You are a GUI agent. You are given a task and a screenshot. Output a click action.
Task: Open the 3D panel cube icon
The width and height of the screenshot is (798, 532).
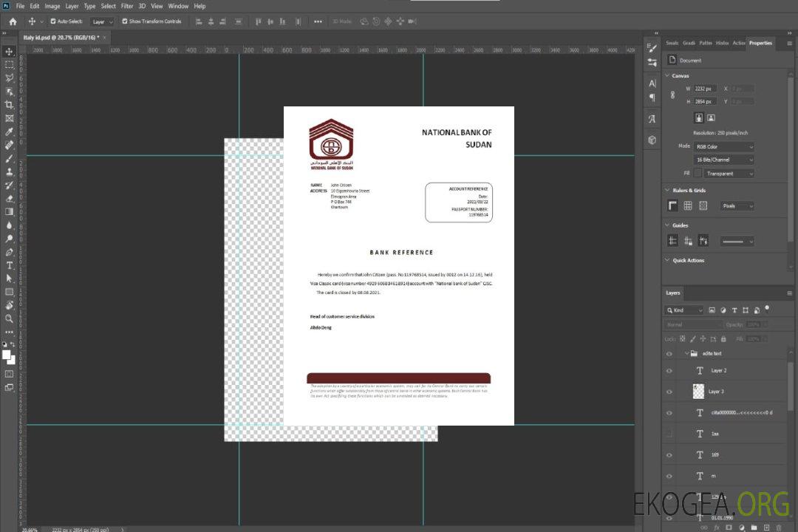pos(652,140)
